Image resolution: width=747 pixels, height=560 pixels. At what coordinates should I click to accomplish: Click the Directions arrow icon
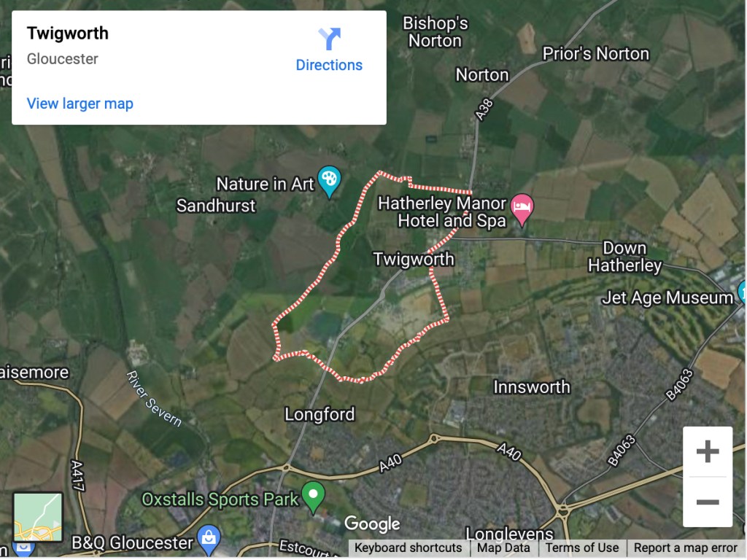[x=329, y=39]
